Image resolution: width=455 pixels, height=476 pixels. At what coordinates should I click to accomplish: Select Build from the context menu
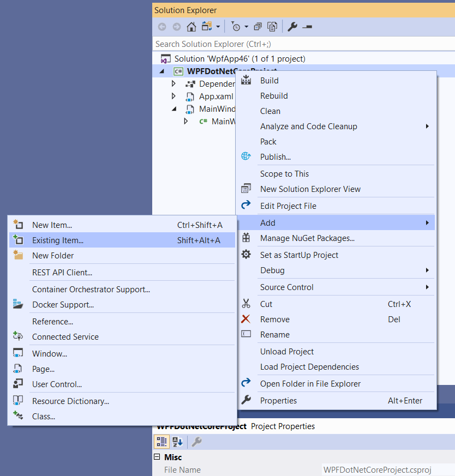tap(268, 80)
